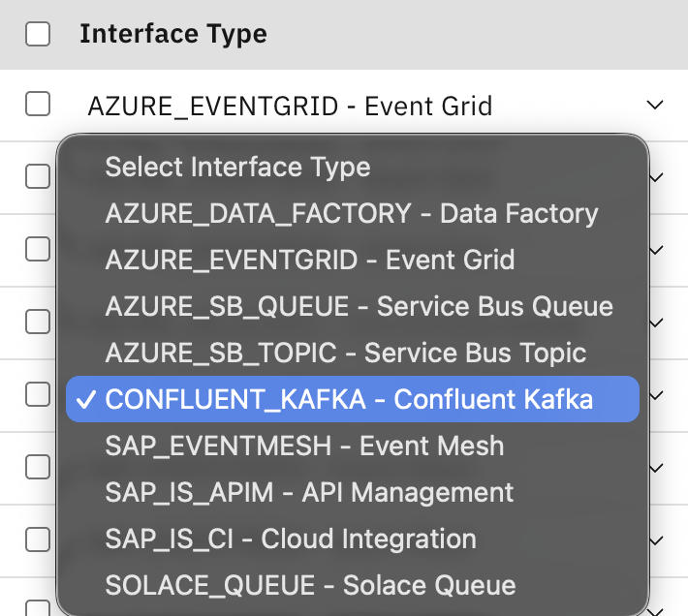Open row dropdown chevron right of AZURE_SB_QUEUE

click(656, 323)
